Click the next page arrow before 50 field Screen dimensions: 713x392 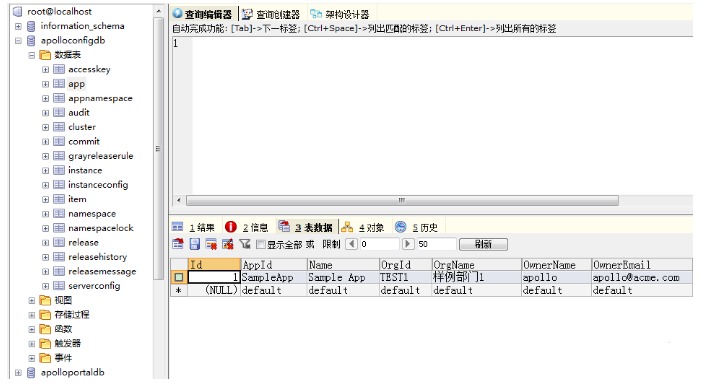coord(408,244)
